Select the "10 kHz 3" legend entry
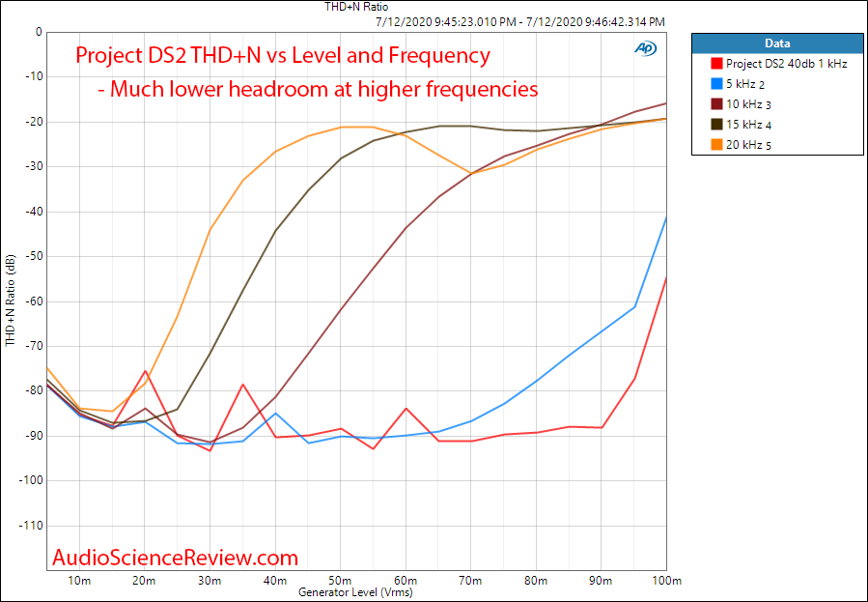868x602 pixels. point(742,104)
